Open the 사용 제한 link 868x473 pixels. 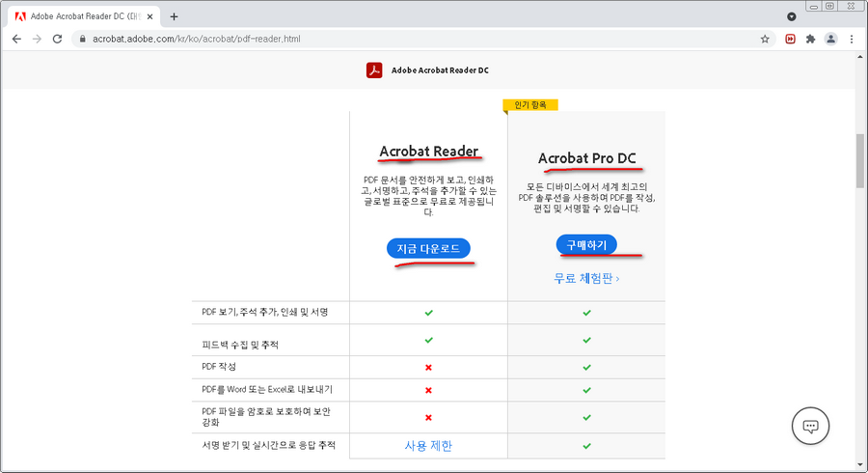tap(428, 446)
